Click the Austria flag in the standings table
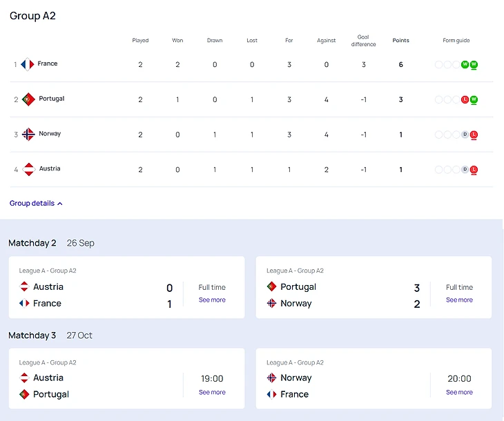The image size is (504, 421). pyautogui.click(x=28, y=169)
